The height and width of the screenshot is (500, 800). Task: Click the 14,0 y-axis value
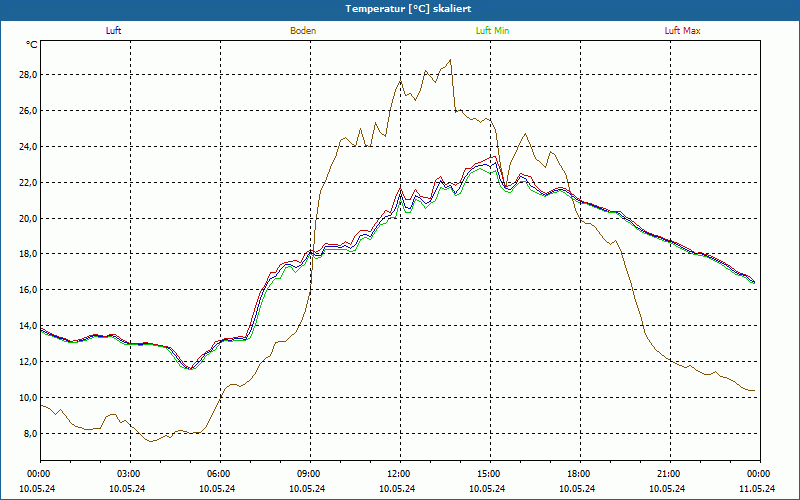pyautogui.click(x=28, y=326)
